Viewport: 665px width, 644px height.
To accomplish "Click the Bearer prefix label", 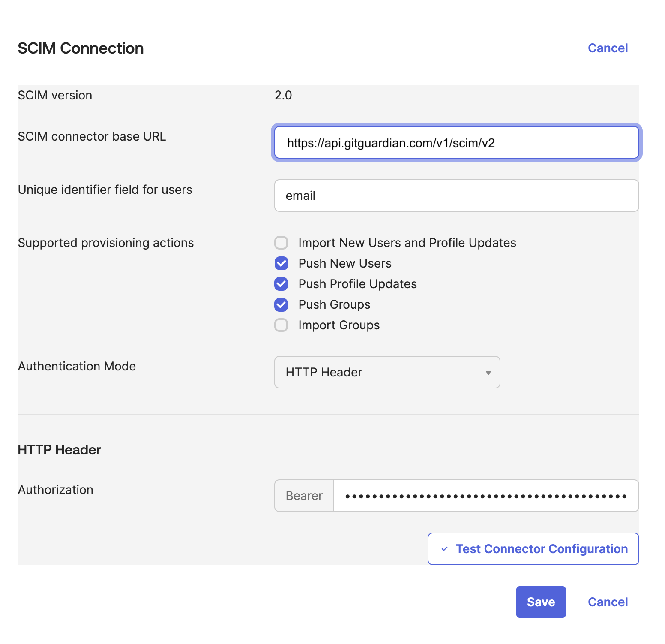I will (303, 496).
